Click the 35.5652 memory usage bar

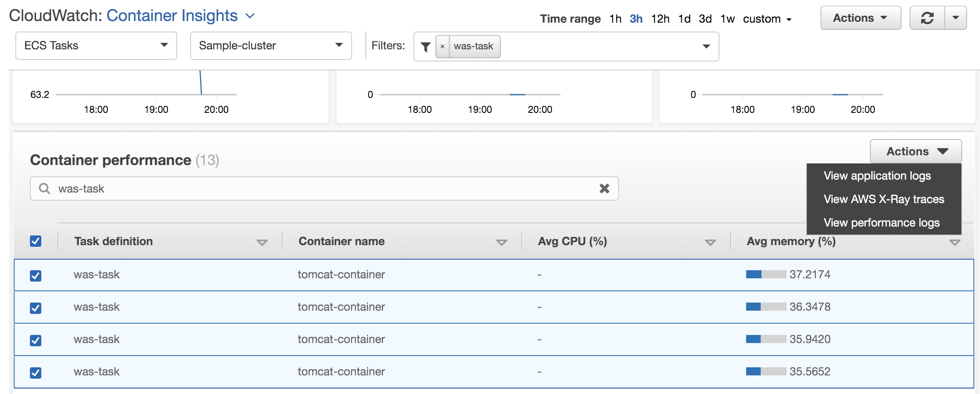(x=766, y=371)
